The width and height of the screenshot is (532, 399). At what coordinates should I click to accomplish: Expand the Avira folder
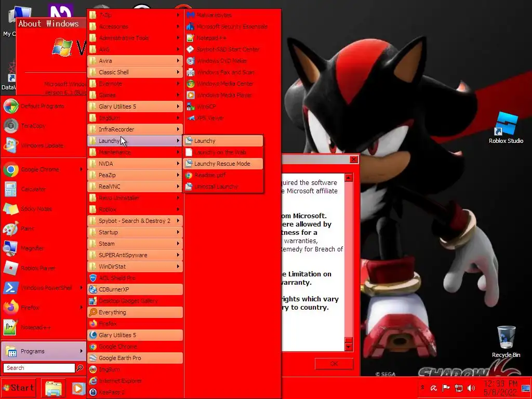[135, 61]
